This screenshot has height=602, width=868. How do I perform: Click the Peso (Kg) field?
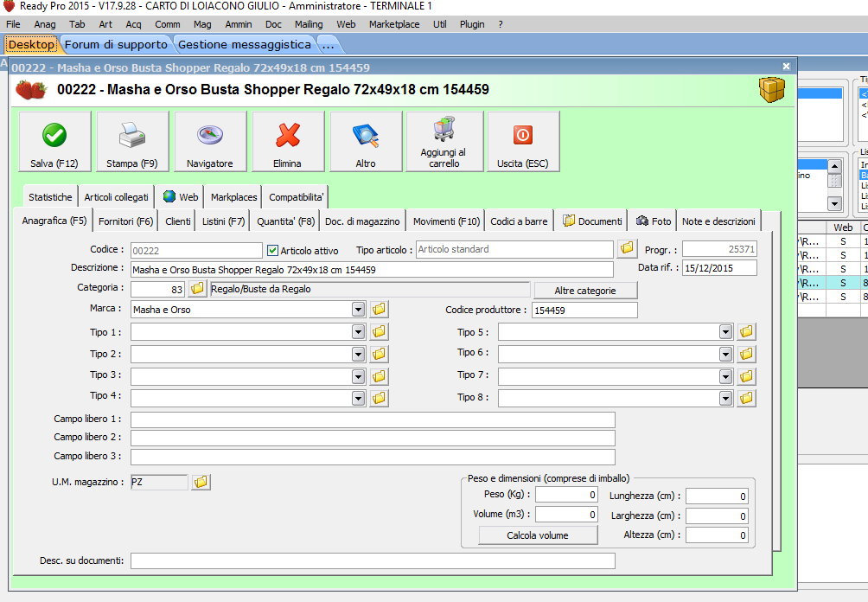566,495
